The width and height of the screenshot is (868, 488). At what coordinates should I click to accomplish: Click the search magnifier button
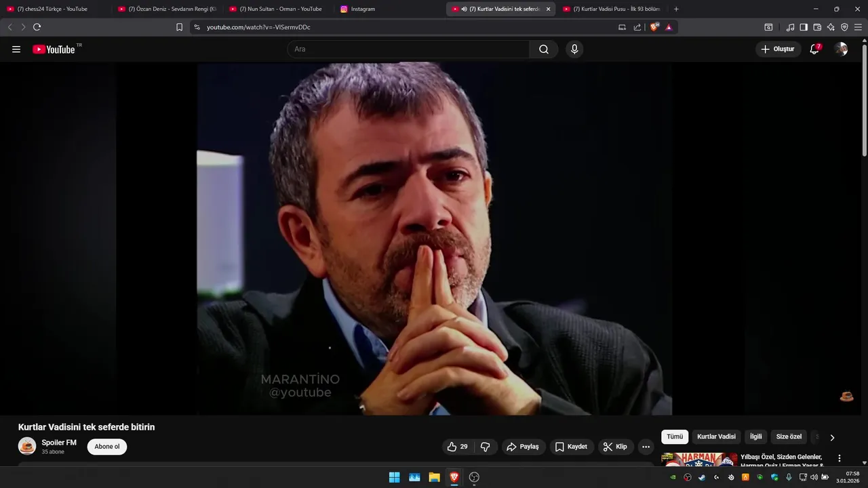544,49
